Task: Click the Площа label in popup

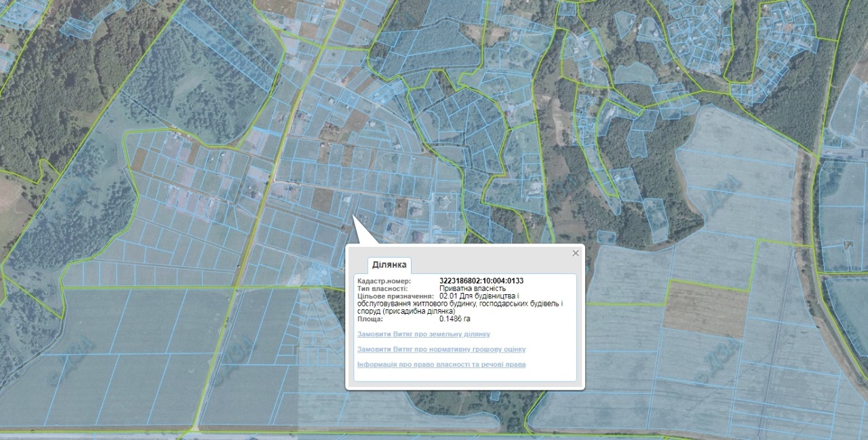Action: (x=370, y=319)
